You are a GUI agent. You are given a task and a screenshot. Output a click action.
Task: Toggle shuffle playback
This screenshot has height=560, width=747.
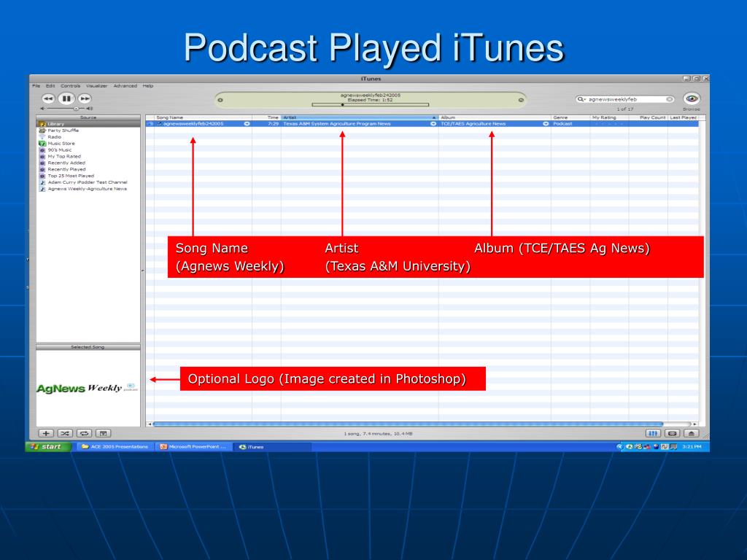pyautogui.click(x=65, y=433)
